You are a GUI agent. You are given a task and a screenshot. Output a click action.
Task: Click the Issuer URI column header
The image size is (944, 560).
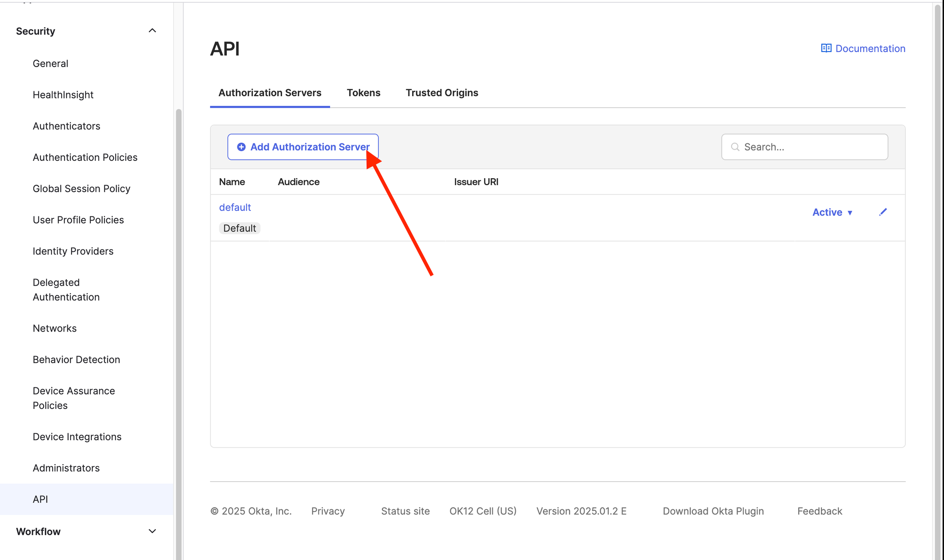pyautogui.click(x=476, y=182)
